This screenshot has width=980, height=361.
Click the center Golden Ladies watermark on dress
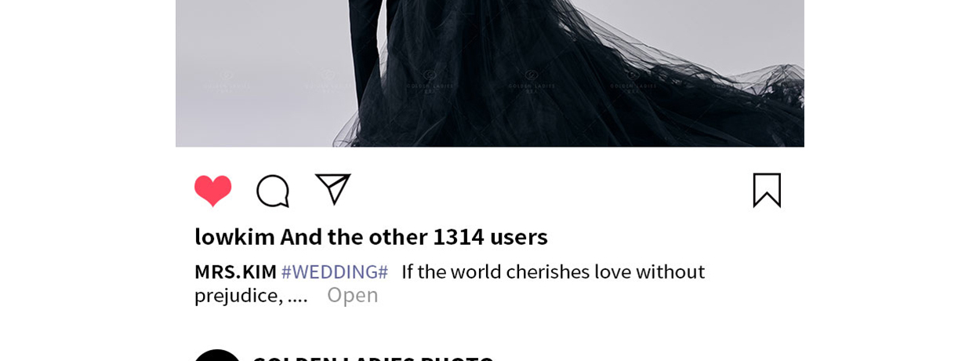click(x=430, y=82)
